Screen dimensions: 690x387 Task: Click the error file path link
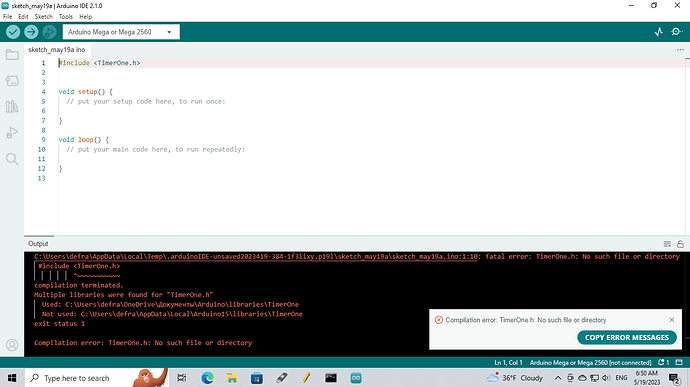tap(257, 256)
